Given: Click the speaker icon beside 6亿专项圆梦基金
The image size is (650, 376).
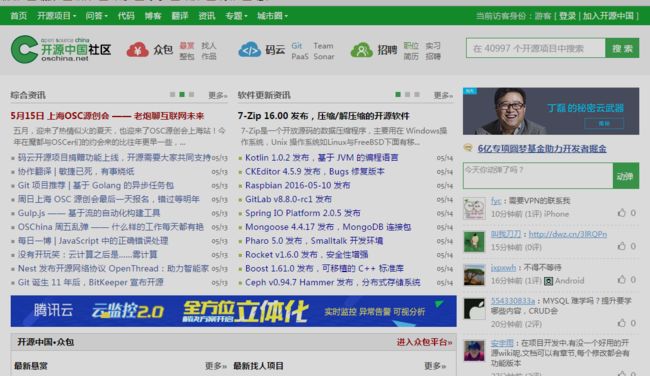Looking at the screenshot, I should (468, 148).
